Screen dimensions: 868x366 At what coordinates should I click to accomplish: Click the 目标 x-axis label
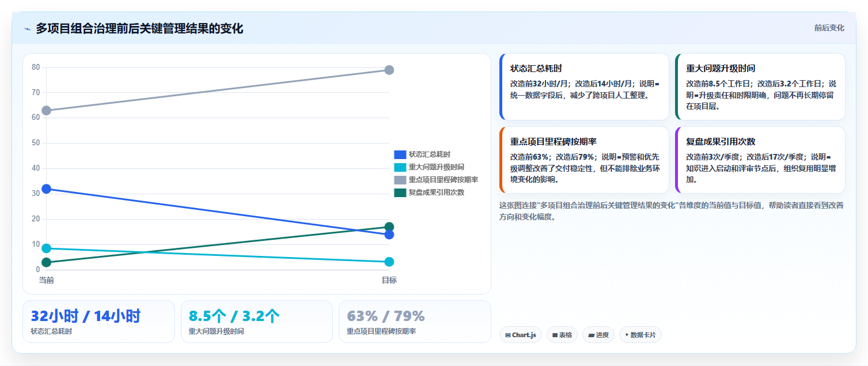(389, 280)
